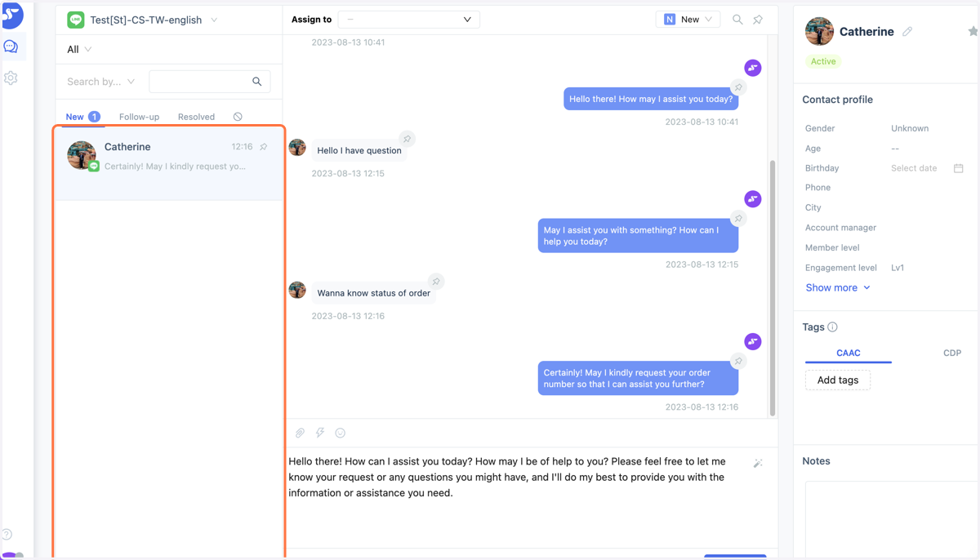Pin the 'May I assist you with something' message
Image resolution: width=980 pixels, height=560 pixels.
click(738, 219)
